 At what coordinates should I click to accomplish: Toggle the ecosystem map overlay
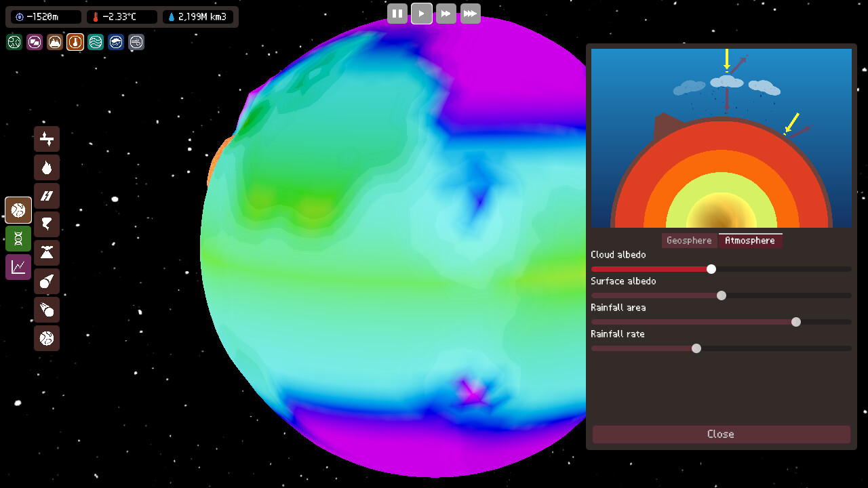coord(14,42)
